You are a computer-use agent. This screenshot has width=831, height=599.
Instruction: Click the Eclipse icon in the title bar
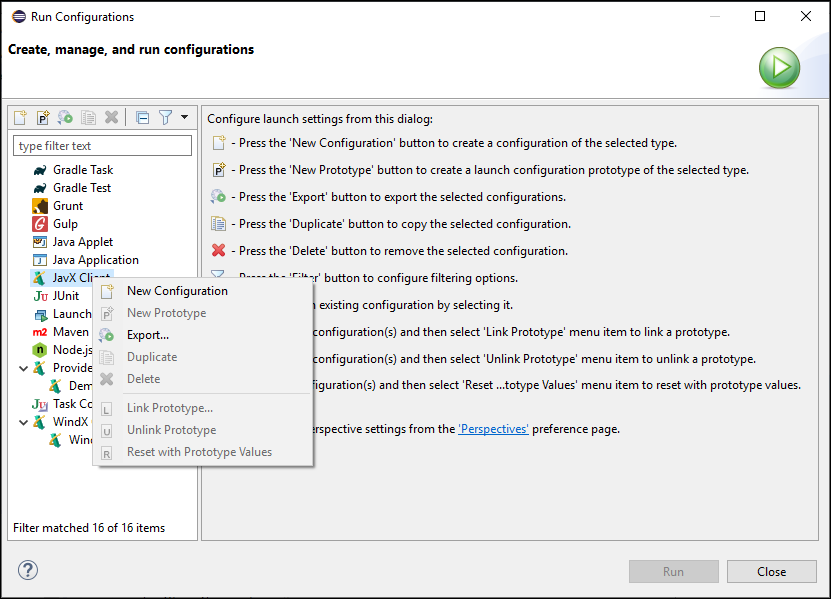(19, 16)
